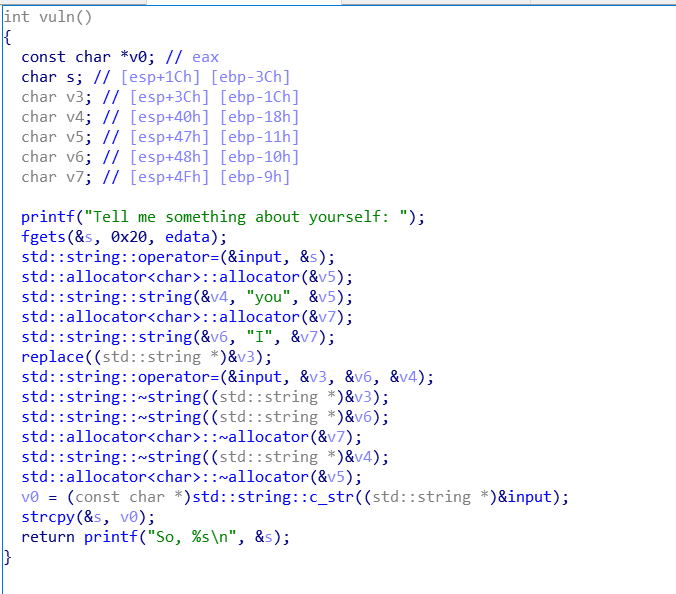Click the [ebp-3Ch] stack offset comment
Screen dimensions: 676x594
(x=250, y=78)
